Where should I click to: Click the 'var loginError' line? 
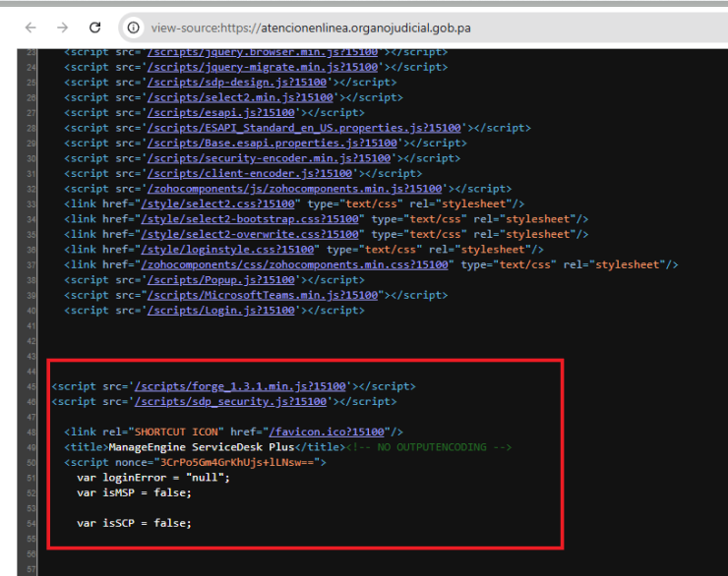pos(153,478)
